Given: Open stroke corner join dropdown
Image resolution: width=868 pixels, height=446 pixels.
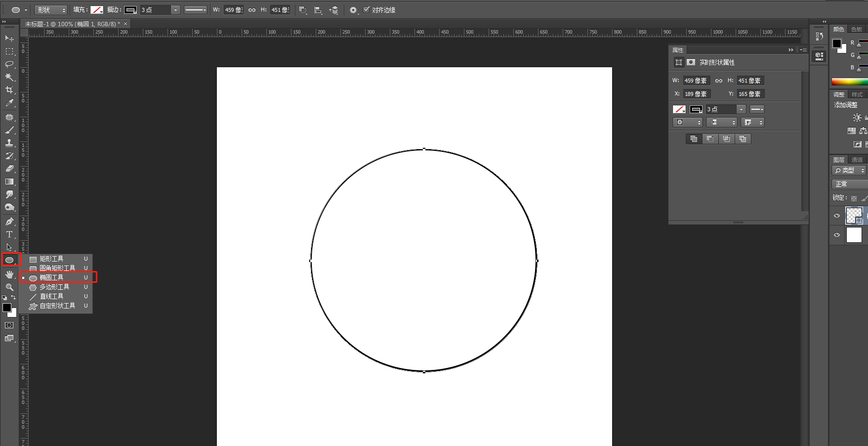Looking at the screenshot, I should click(753, 122).
